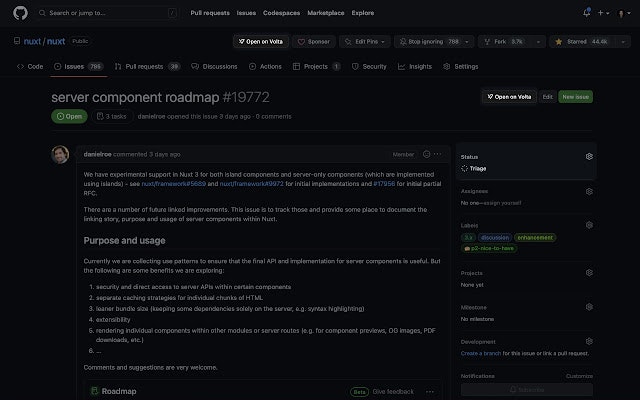Open the Roadmap tasklist ellipsis menu
The width and height of the screenshot is (640, 400).
click(430, 392)
